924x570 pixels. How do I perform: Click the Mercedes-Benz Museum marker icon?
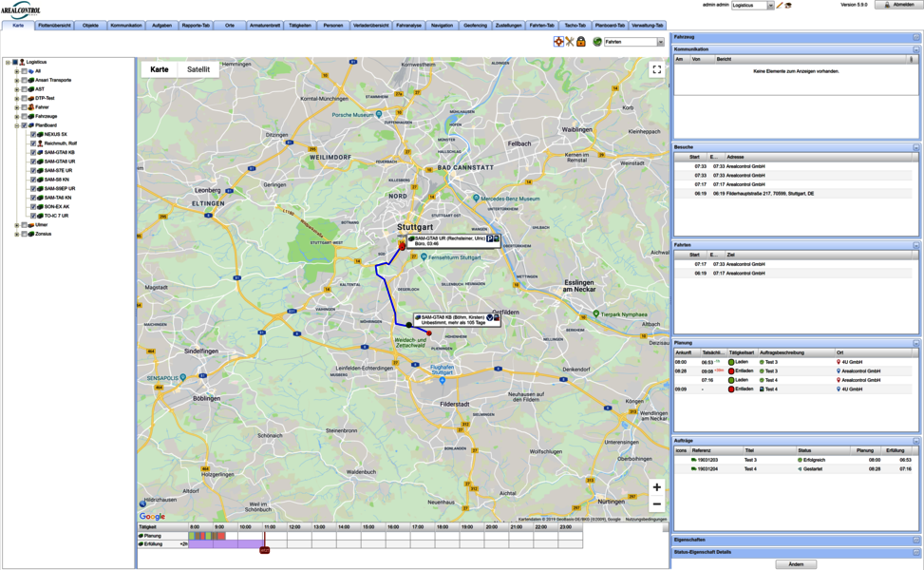pos(476,198)
